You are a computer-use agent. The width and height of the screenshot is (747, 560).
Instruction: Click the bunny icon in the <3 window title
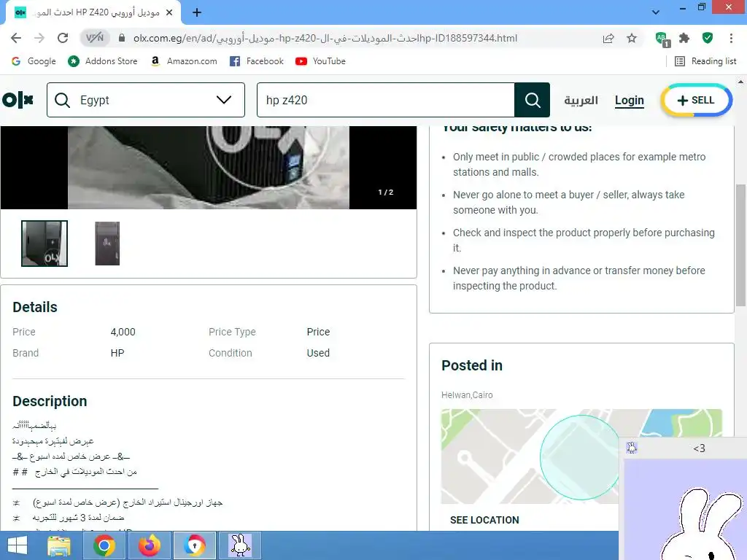pyautogui.click(x=632, y=448)
